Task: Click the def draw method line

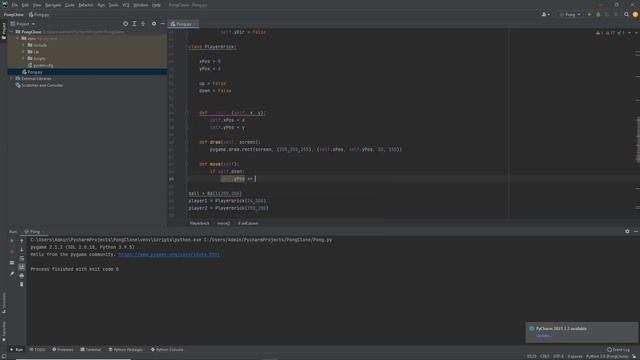Action: (230, 142)
